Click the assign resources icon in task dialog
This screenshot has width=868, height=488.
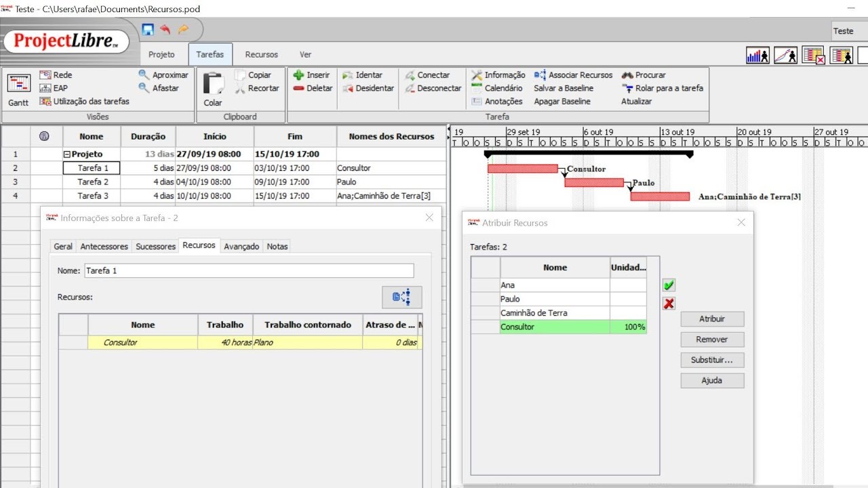pos(401,297)
